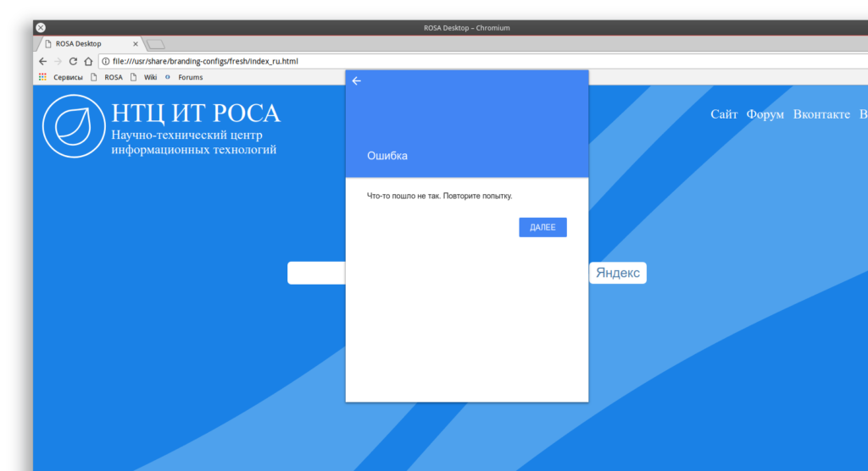868x471 pixels.
Task: Open the Сайт link
Action: (724, 114)
